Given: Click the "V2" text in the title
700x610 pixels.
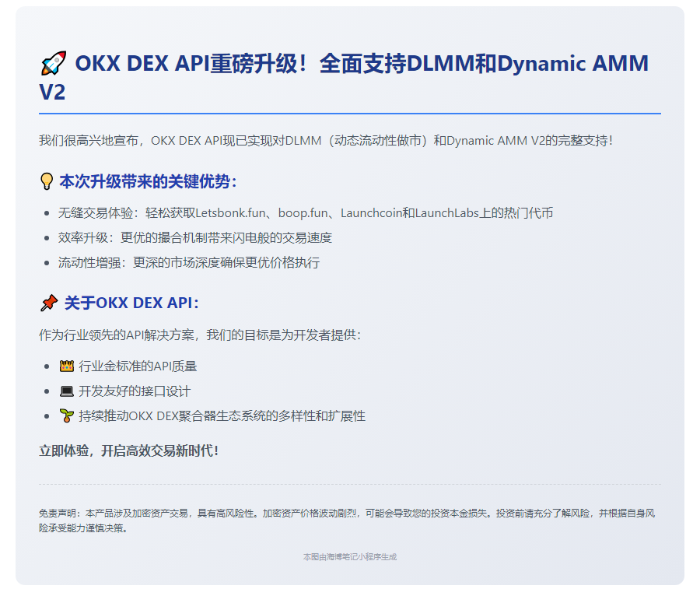Looking at the screenshot, I should [52, 92].
